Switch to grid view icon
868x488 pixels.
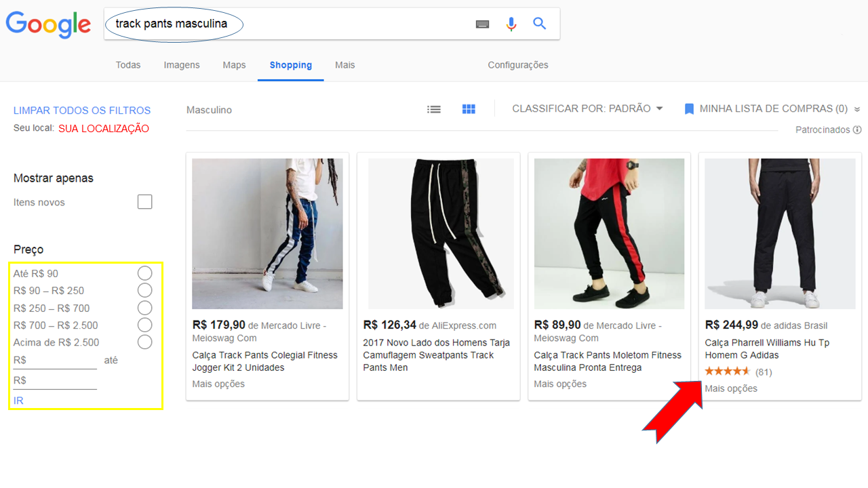(x=469, y=109)
